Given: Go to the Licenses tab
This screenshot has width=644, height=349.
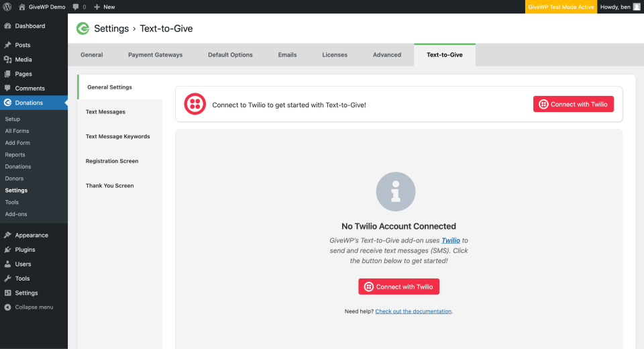Looking at the screenshot, I should [x=334, y=54].
